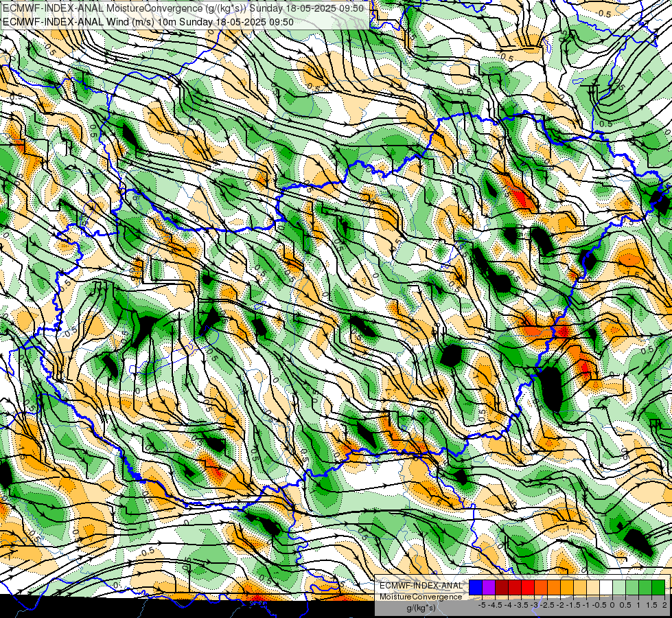This screenshot has width=672, height=618.
Task: Click "ECMWF-INDEX-ANAL" text in the legend box
Action: [421, 586]
